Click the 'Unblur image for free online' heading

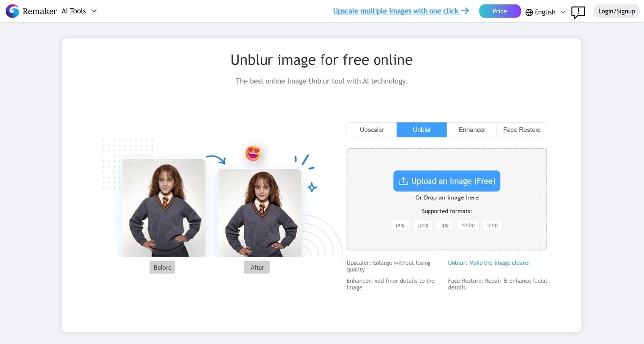pos(322,60)
